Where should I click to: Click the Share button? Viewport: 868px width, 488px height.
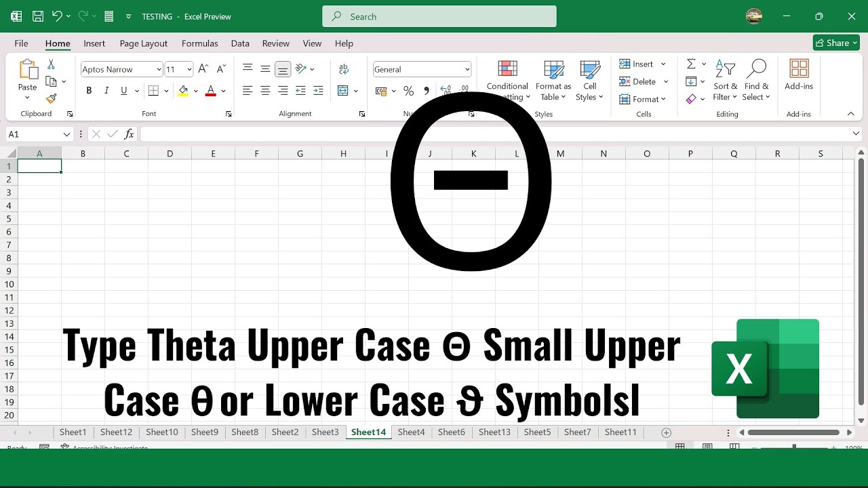coord(836,43)
